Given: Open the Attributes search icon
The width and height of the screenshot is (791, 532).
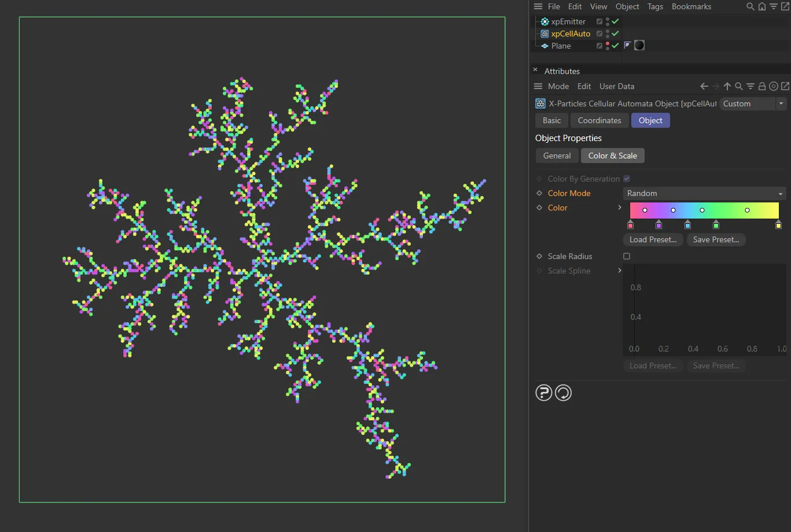Looking at the screenshot, I should click(x=739, y=86).
